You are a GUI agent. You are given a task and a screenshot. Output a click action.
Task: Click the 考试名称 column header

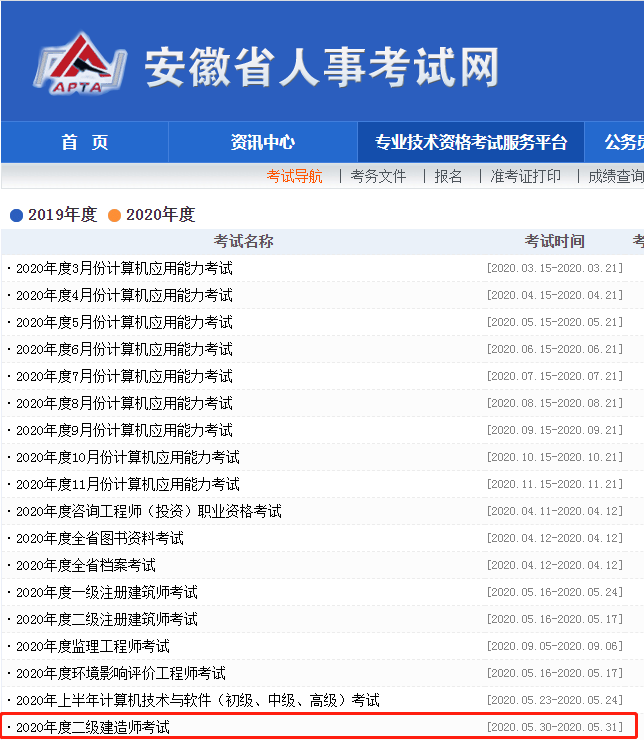coord(243,241)
